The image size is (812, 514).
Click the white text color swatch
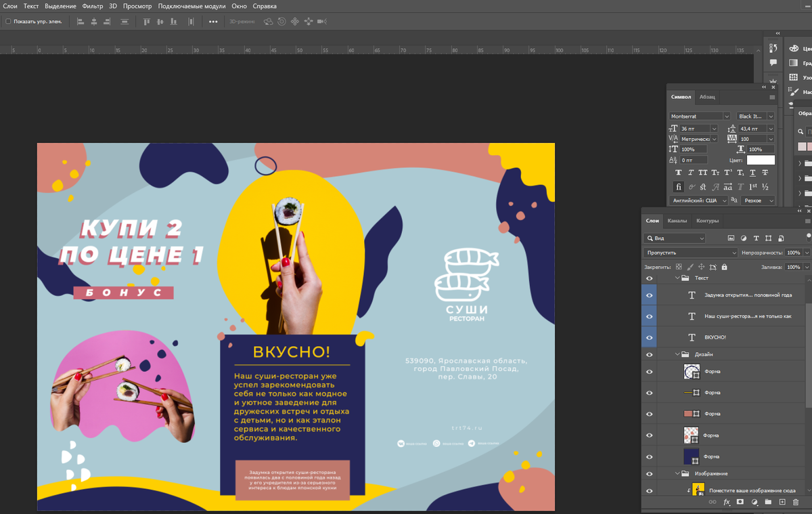pyautogui.click(x=761, y=160)
